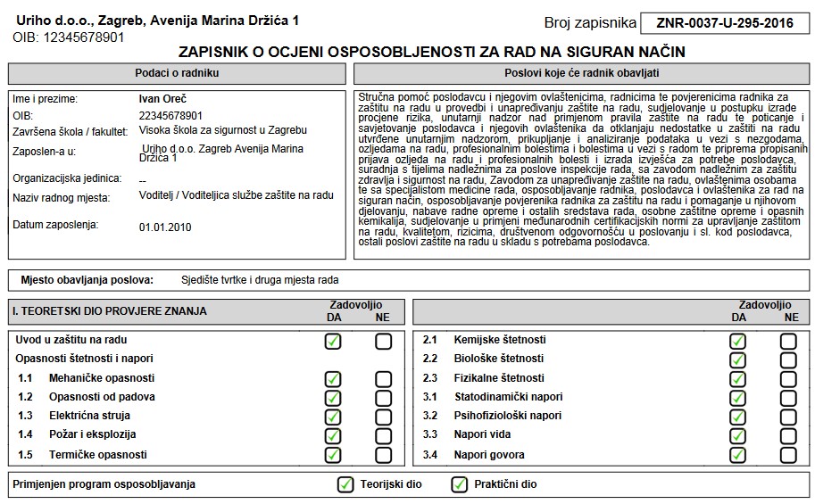
Task: Check NE for Napori vida
Action: point(788,436)
